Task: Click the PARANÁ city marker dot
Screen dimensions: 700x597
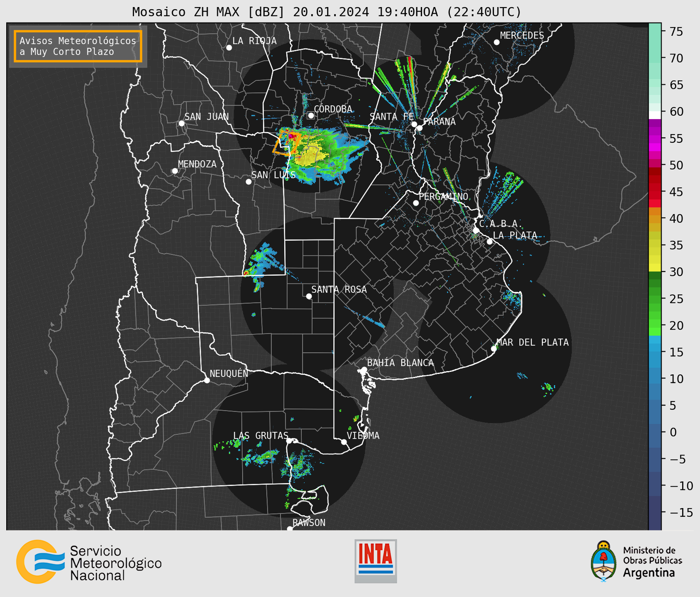Action: [x=420, y=128]
